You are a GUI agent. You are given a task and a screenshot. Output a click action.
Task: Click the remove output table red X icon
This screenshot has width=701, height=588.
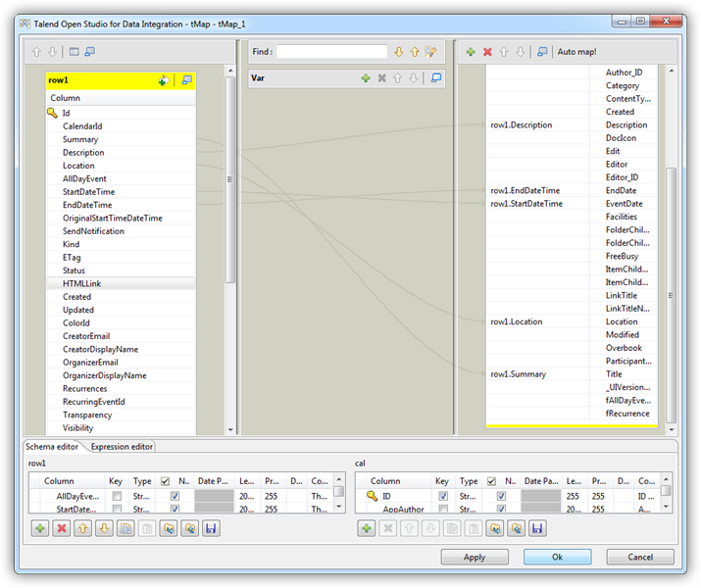[x=487, y=52]
